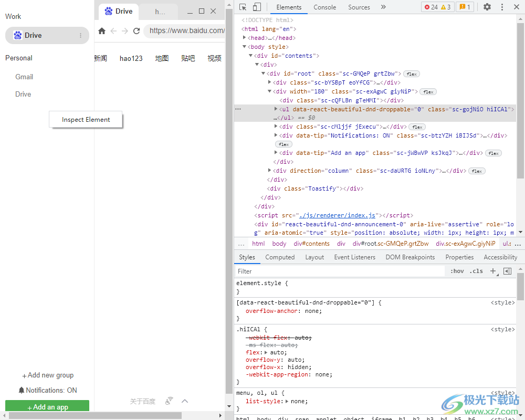Screen dimensions: 525x420
Task: Click the bell icon next to Notifications
Action: (22, 390)
